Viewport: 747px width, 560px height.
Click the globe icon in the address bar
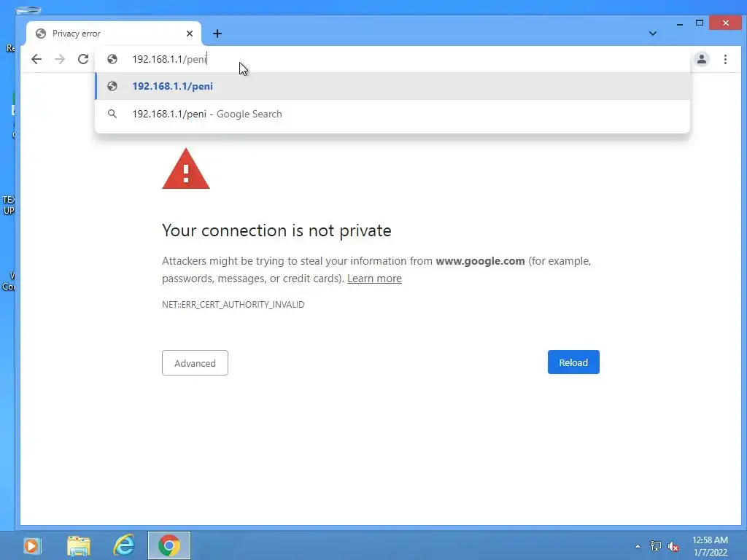pyautogui.click(x=112, y=59)
